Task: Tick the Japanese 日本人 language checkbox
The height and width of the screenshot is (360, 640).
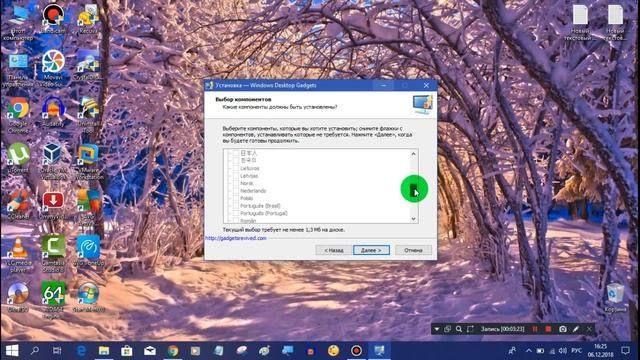Action: (x=236, y=153)
